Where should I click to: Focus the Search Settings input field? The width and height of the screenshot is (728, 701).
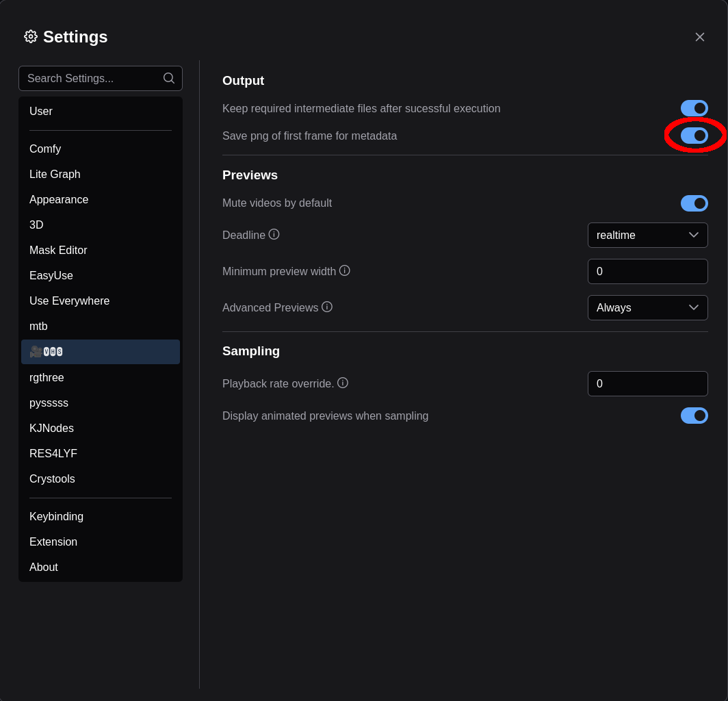[x=92, y=78]
